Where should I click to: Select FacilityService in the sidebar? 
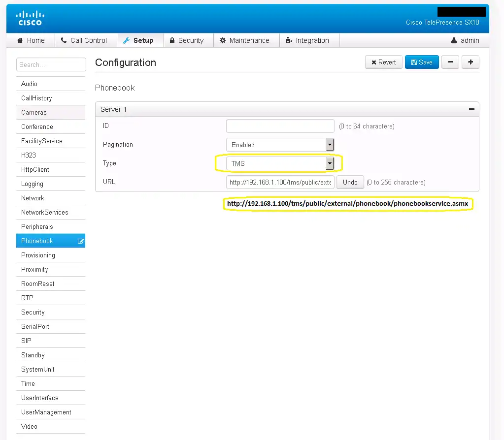click(x=51, y=141)
